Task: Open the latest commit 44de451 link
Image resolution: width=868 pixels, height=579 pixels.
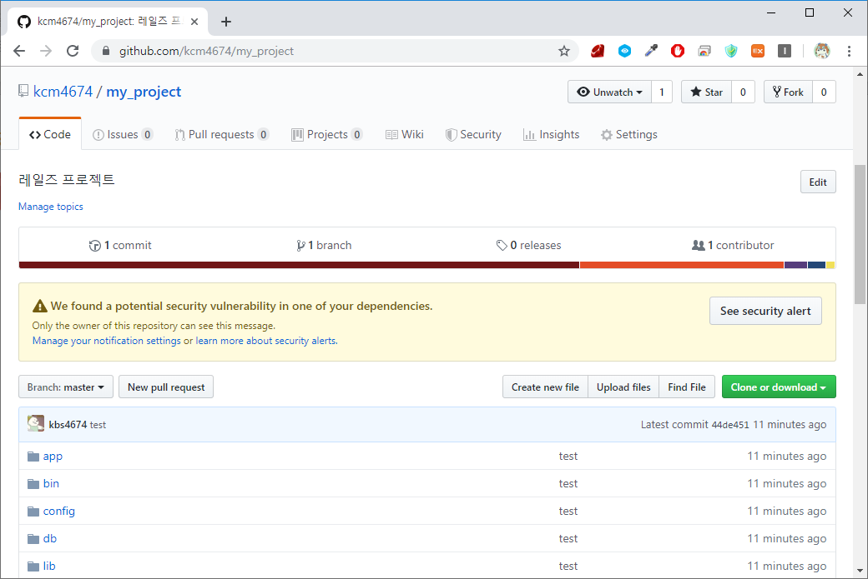Action: pyautogui.click(x=730, y=425)
